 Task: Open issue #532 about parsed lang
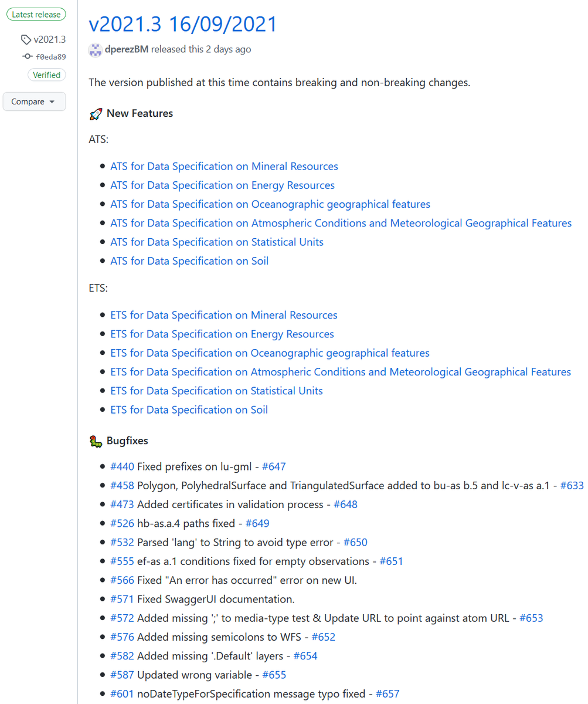[123, 542]
